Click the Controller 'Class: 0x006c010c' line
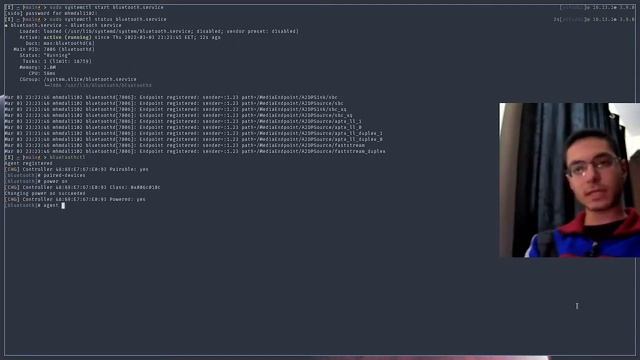The image size is (640, 360). [x=82, y=187]
